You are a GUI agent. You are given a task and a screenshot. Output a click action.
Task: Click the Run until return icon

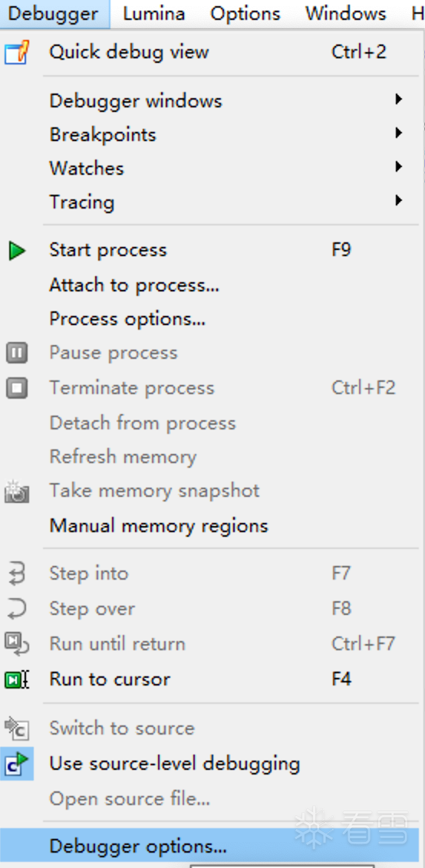tap(17, 644)
